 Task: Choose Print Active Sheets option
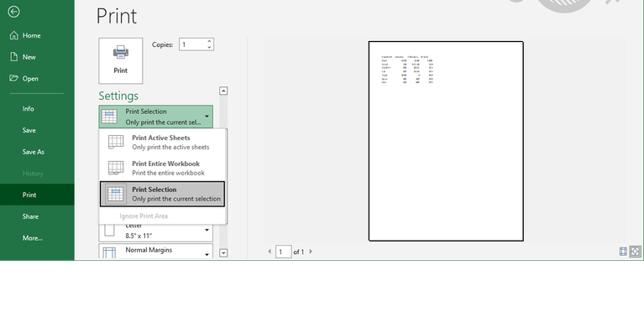pos(163,142)
